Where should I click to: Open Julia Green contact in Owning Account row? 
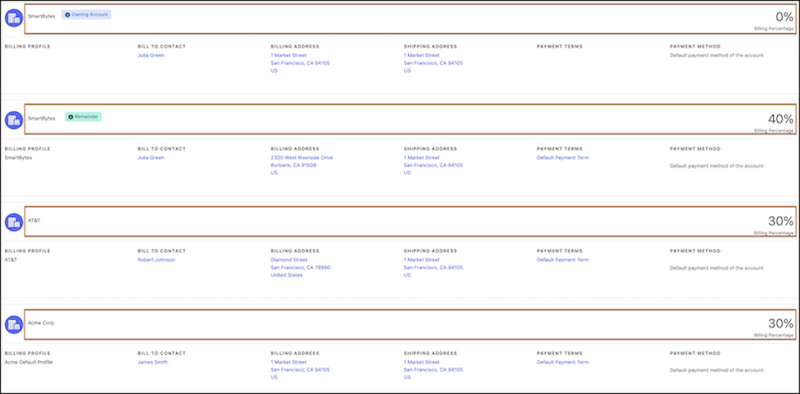coord(151,55)
